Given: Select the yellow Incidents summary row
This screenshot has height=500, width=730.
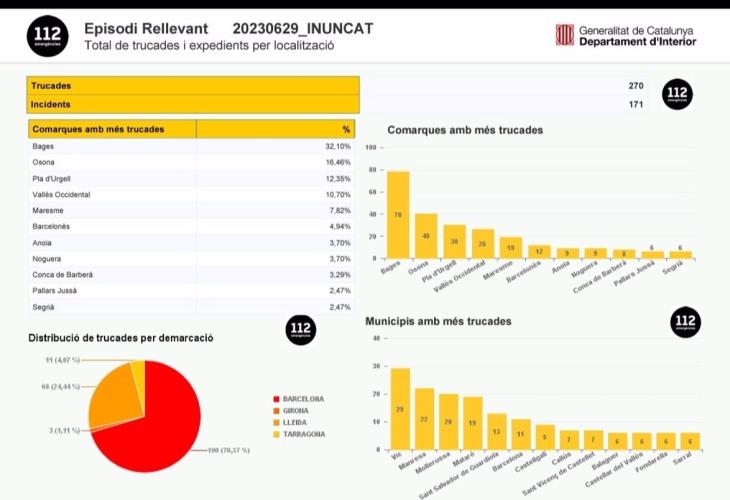Looking at the screenshot, I should [192, 104].
